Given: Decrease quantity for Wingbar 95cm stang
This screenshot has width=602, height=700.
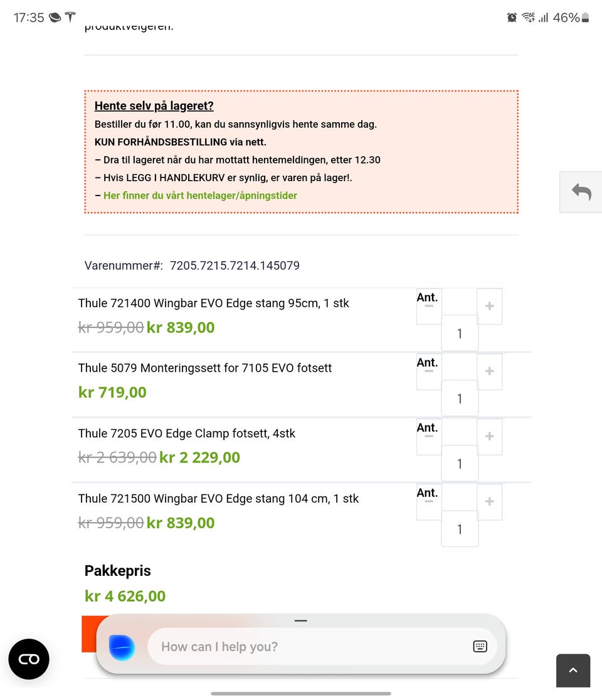Looking at the screenshot, I should pyautogui.click(x=429, y=306).
